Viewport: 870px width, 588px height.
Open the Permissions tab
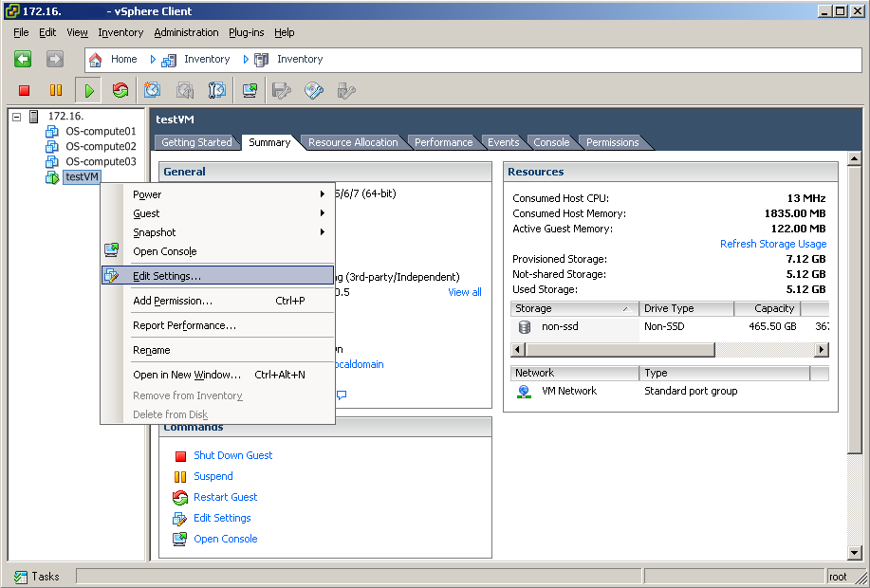(613, 142)
